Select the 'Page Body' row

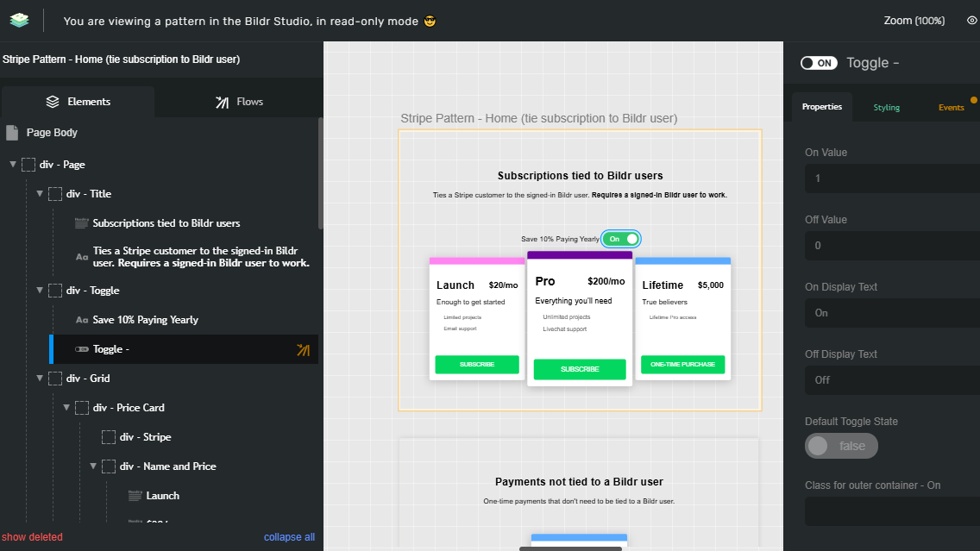(x=52, y=133)
